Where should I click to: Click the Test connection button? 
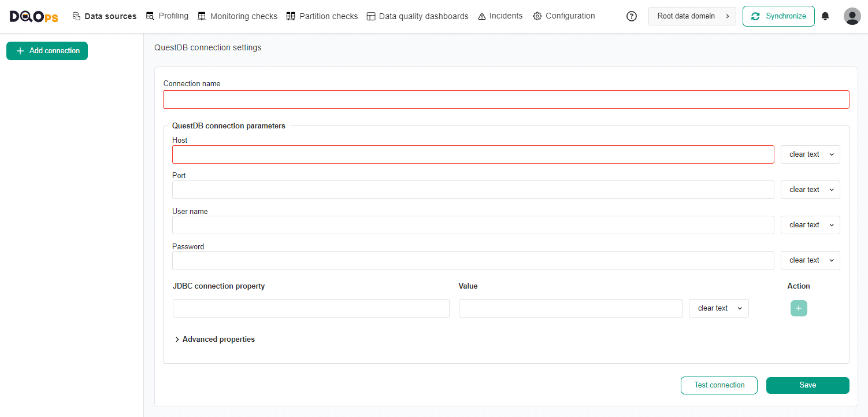point(719,385)
